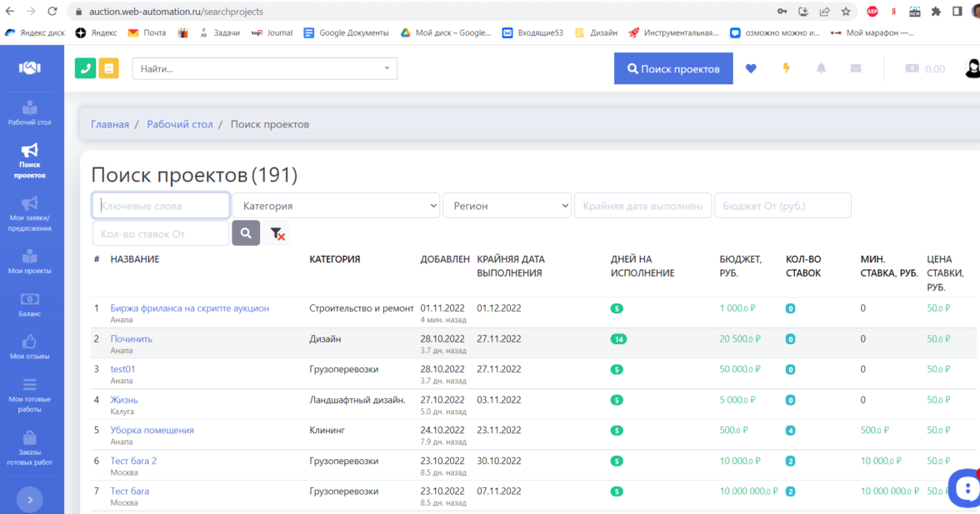Open Мои отзывы in the sidebar
980x514 pixels.
30,347
